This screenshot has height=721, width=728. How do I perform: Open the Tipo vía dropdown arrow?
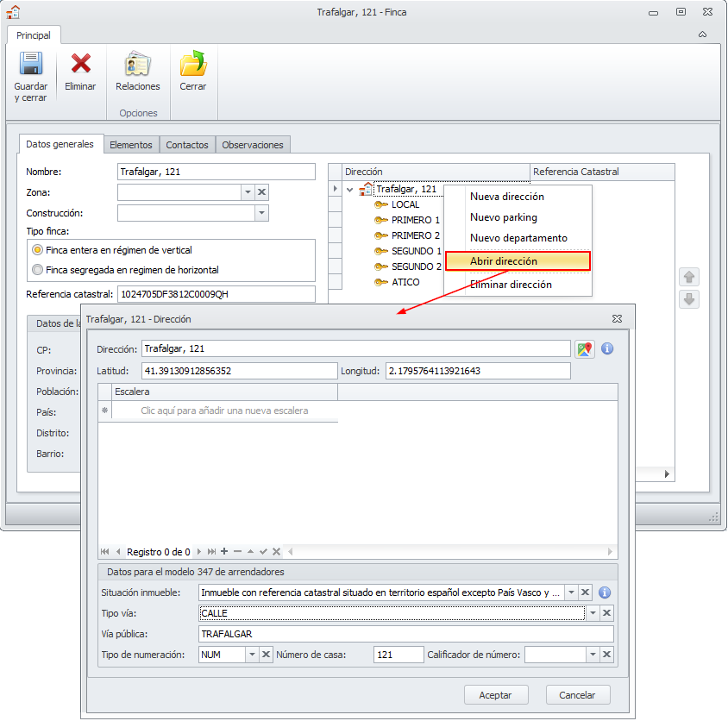click(592, 613)
